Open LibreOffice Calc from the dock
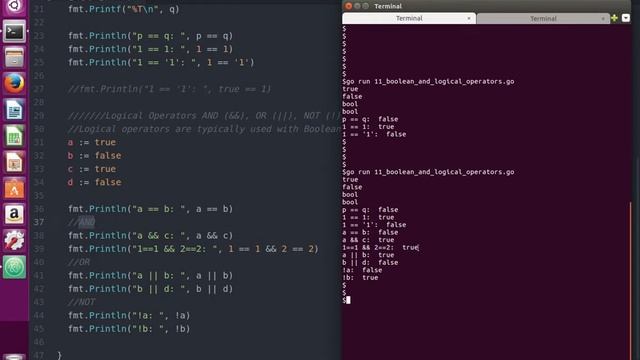Viewport: 640px width, 360px height. click(14, 136)
